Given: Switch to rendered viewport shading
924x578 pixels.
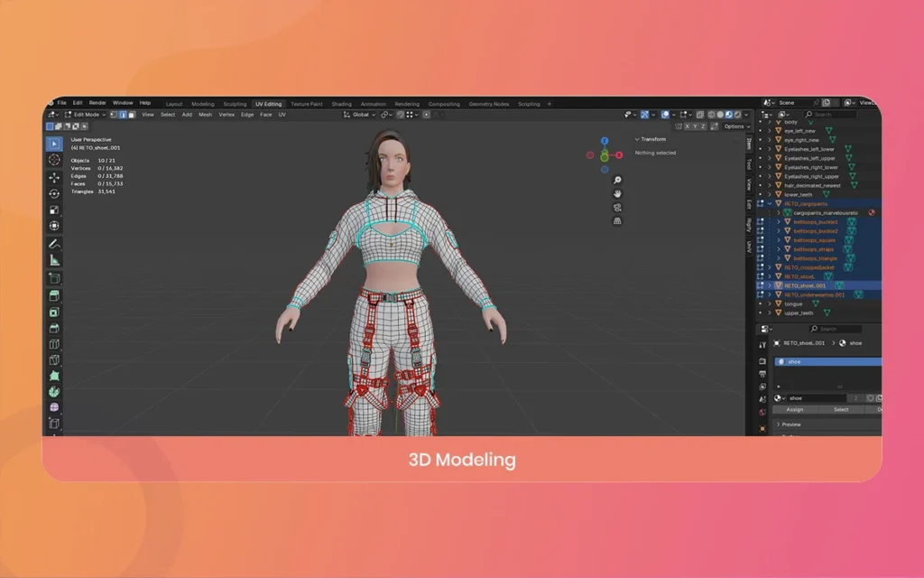Looking at the screenshot, I should [x=737, y=115].
